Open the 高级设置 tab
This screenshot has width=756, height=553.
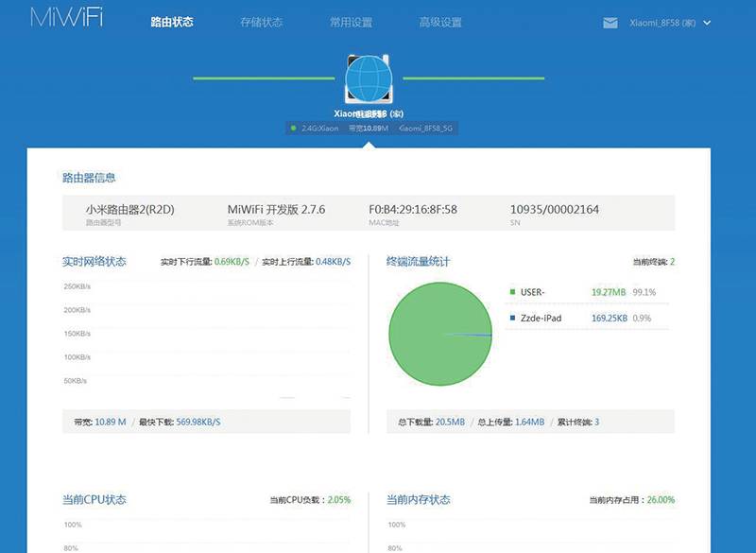(440, 22)
